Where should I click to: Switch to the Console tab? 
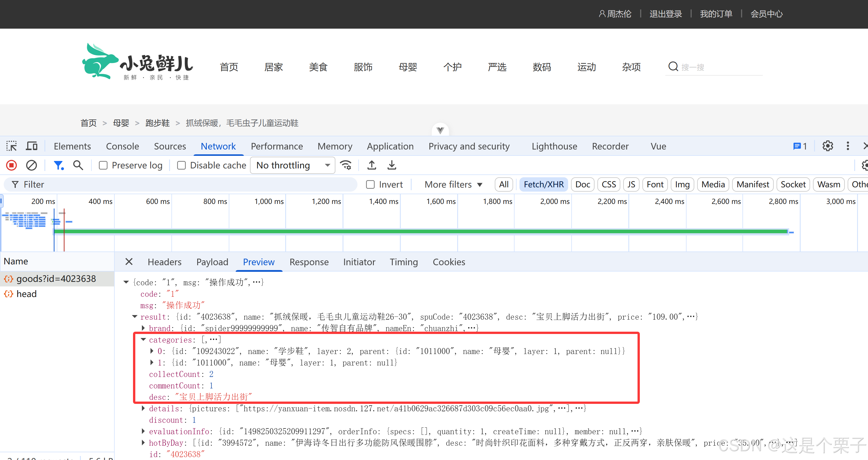pos(122,146)
